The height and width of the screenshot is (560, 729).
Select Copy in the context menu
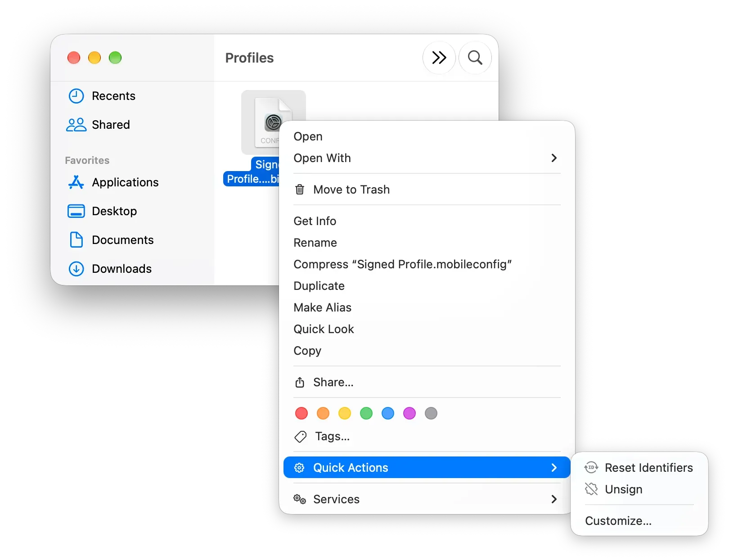coord(427,351)
